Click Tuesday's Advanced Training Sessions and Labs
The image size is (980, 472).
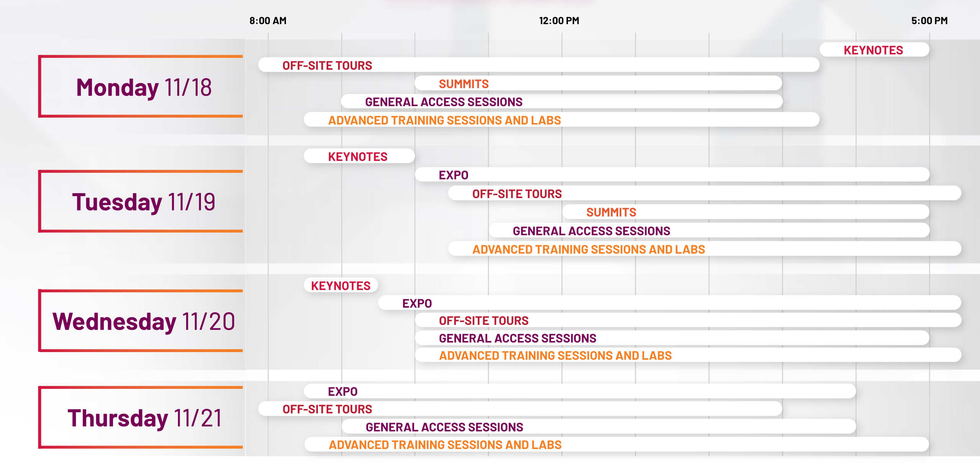pos(704,249)
